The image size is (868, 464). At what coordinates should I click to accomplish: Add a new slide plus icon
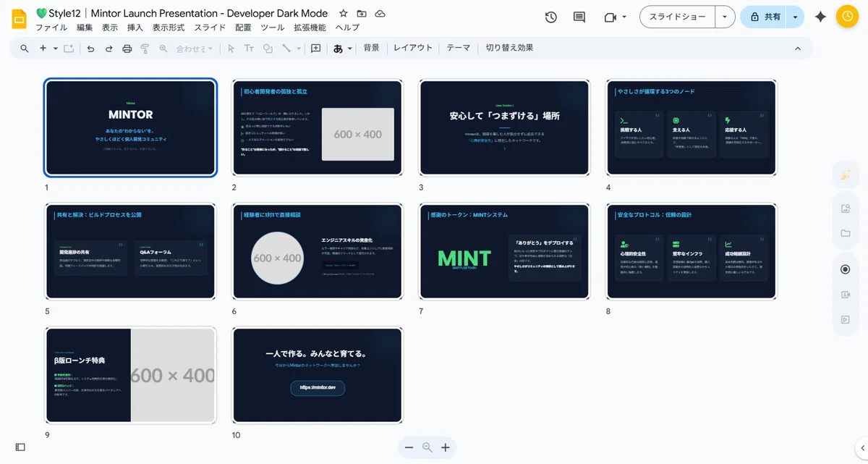click(43, 48)
